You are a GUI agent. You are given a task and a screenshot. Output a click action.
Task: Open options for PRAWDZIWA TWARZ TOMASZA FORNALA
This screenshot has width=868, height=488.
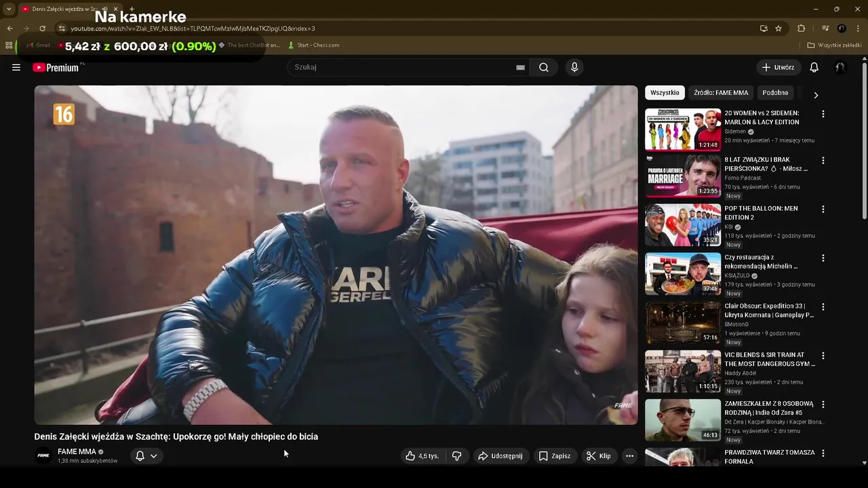point(823,453)
